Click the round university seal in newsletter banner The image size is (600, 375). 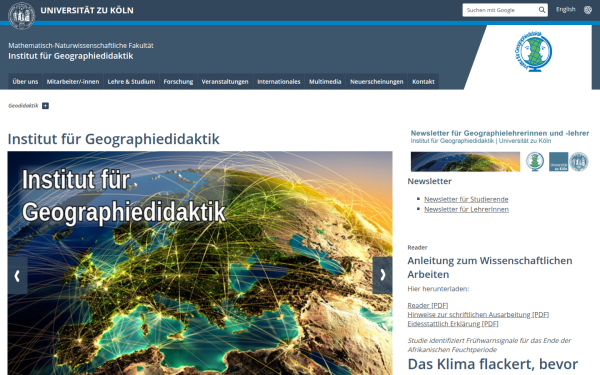(579, 161)
